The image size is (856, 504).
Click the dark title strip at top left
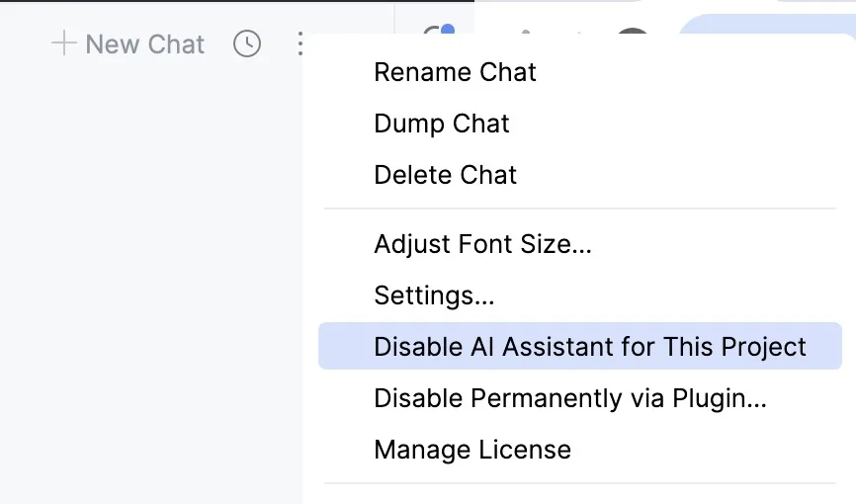click(x=198, y=2)
